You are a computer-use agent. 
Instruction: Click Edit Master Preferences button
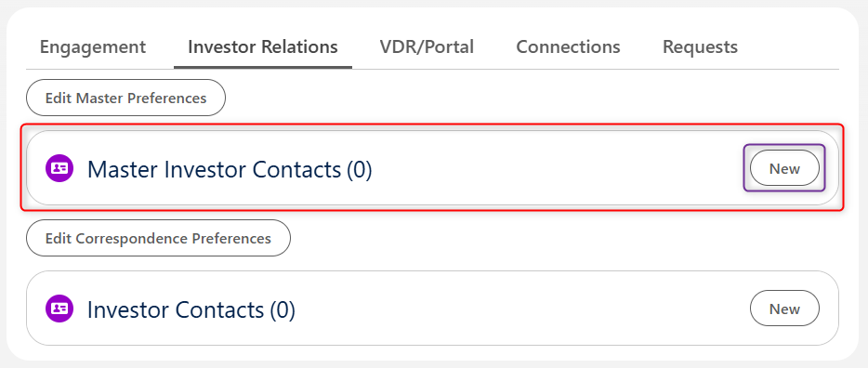point(125,98)
